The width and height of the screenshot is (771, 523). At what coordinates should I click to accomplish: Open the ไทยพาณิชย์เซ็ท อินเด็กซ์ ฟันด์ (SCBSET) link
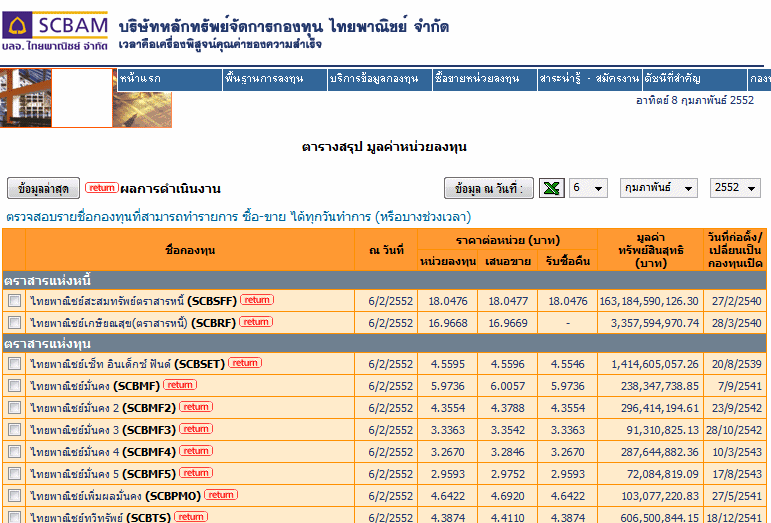pyautogui.click(x=127, y=364)
